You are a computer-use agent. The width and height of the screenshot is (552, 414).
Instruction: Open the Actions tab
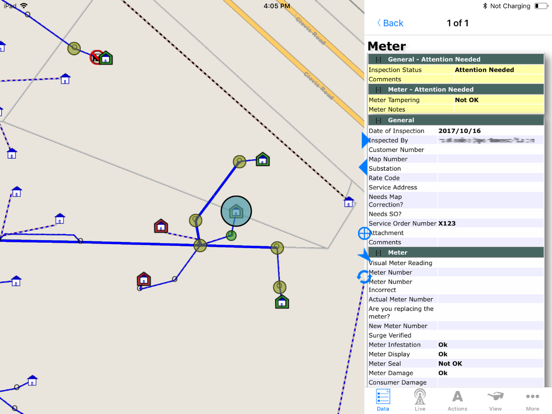pos(457,400)
